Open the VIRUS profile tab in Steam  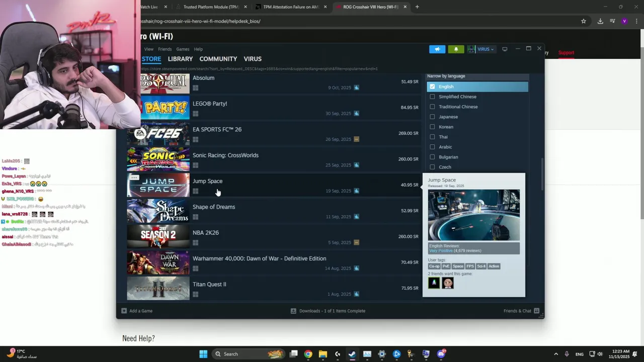253,59
